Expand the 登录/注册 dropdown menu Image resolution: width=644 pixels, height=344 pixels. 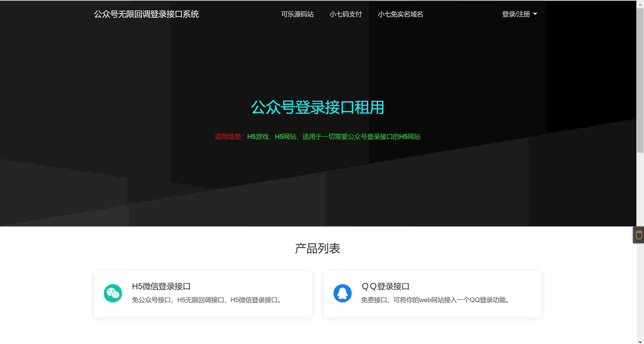point(516,14)
